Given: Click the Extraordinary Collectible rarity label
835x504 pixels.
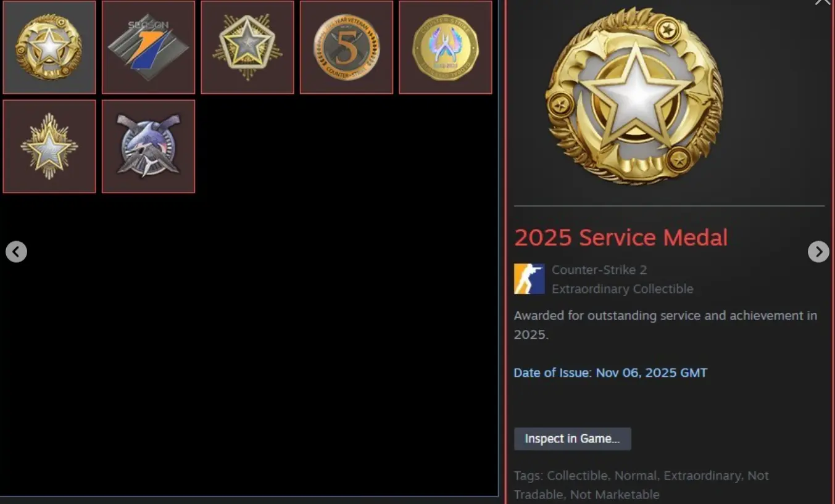Looking at the screenshot, I should pyautogui.click(x=622, y=289).
